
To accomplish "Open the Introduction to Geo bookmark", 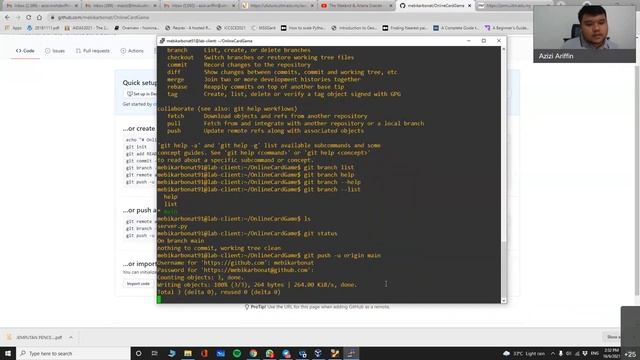I will click(354, 28).
